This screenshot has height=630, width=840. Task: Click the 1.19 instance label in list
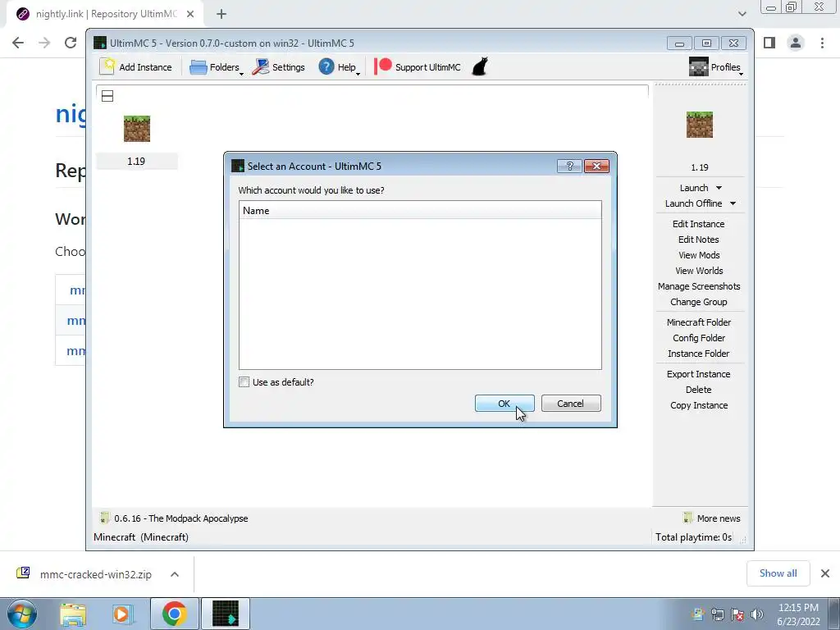[136, 162]
